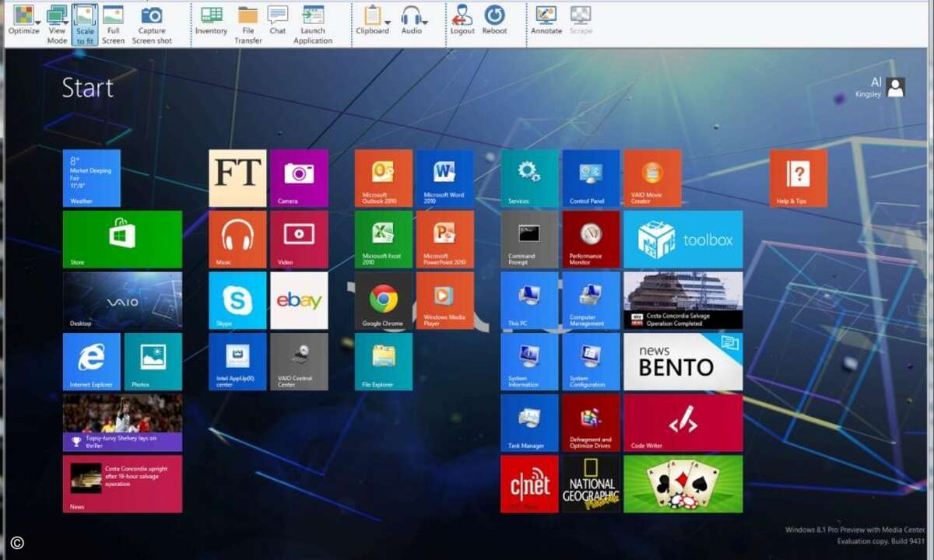Click the Optimize toolbar icon
The height and width of the screenshot is (560, 934).
click(23, 21)
